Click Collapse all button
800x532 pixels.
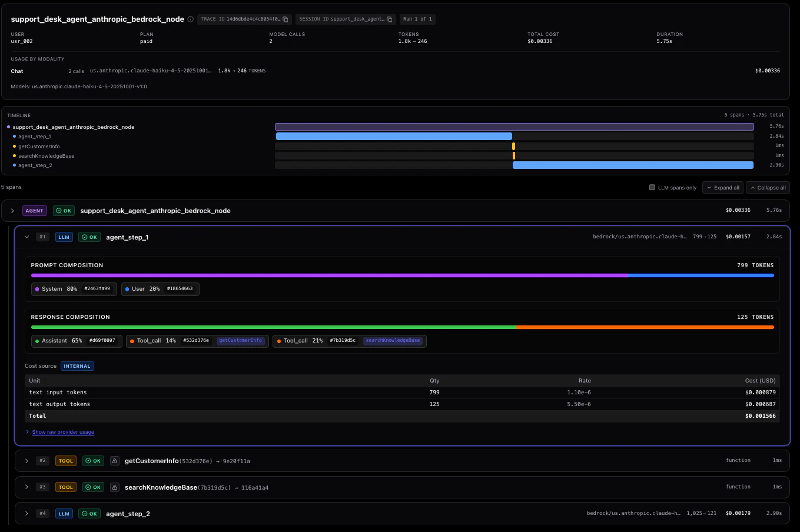click(x=768, y=188)
